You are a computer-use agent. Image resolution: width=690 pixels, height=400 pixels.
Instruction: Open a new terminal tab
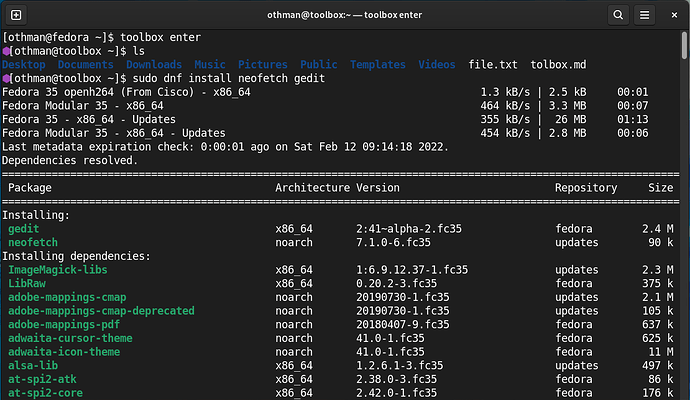click(x=17, y=16)
